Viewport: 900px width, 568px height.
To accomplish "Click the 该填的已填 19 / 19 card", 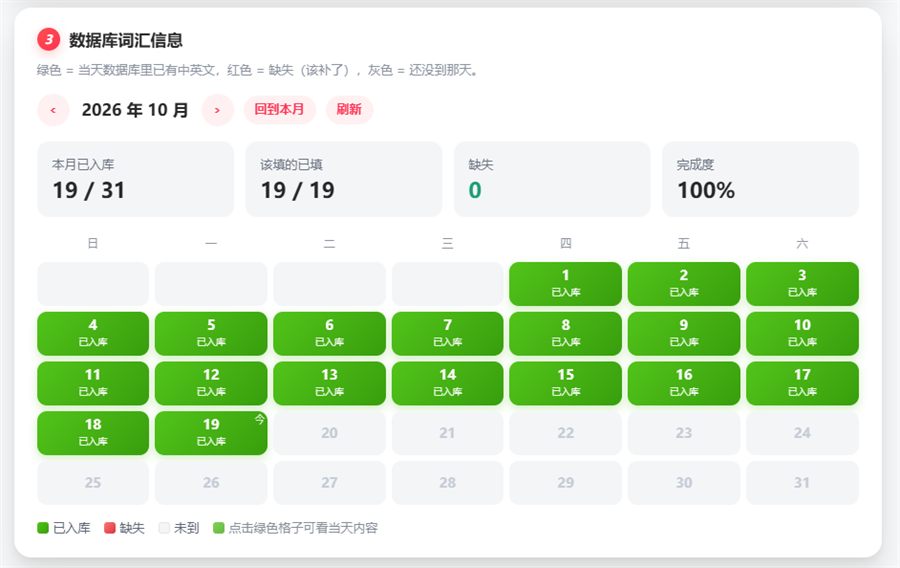I will (x=344, y=180).
